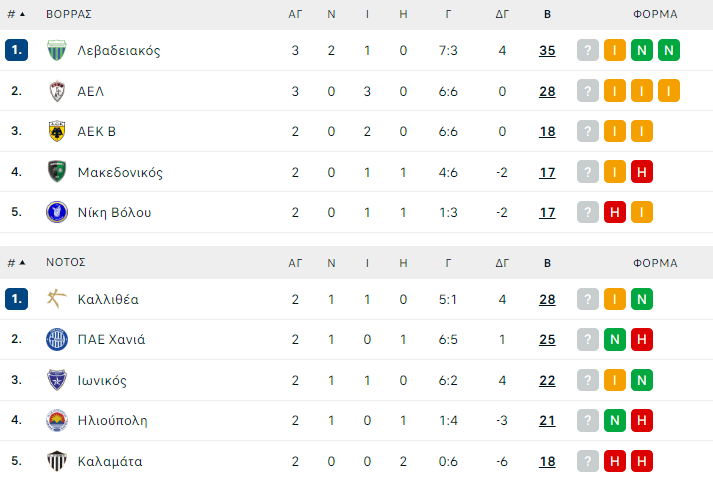Click ΠΑΕ Χανιά green Ν form badge
The width and height of the screenshot is (713, 479).
tap(615, 339)
